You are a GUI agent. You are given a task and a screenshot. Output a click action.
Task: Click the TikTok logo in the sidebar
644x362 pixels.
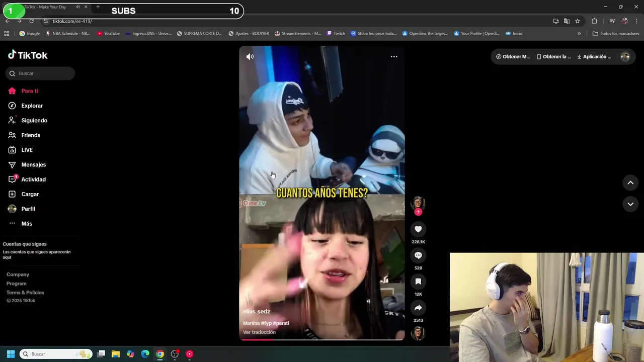[x=28, y=55]
